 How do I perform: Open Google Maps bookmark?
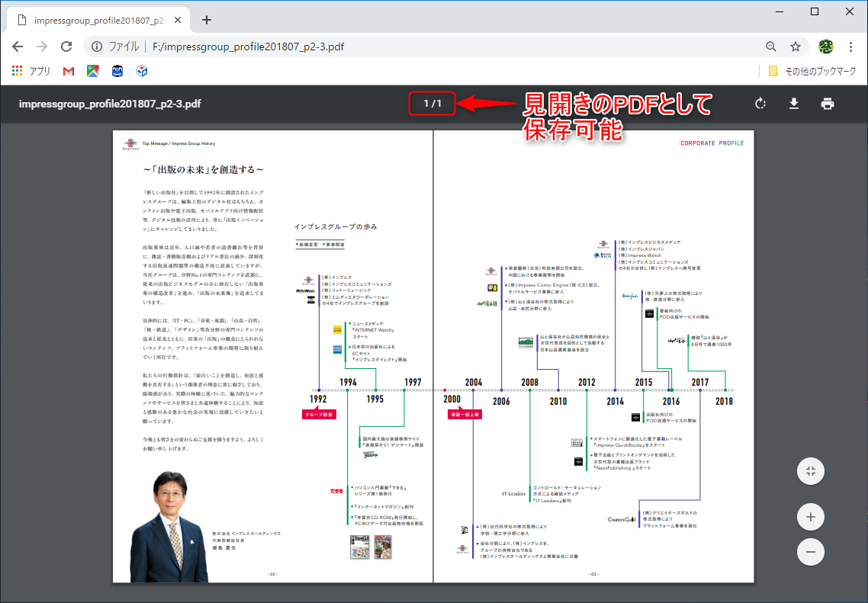[94, 70]
